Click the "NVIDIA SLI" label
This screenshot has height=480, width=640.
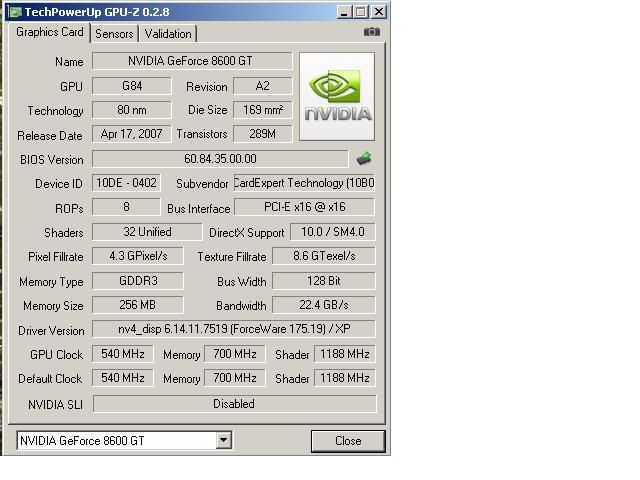[x=56, y=405]
